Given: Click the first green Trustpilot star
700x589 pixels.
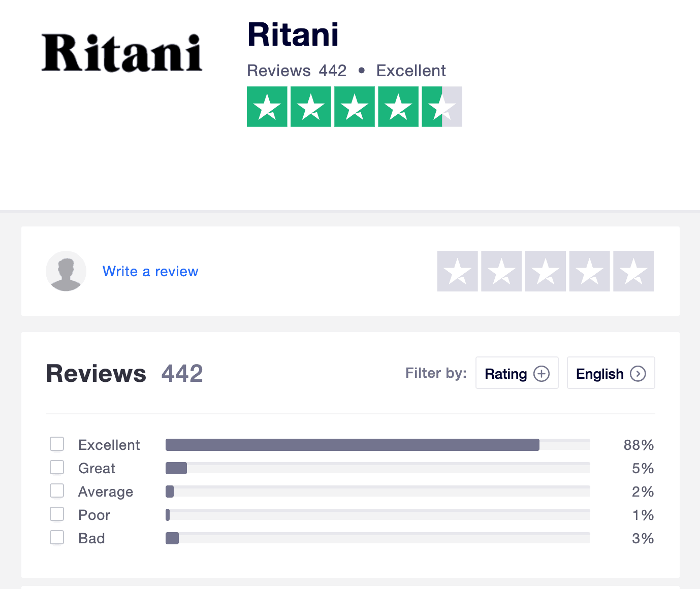Looking at the screenshot, I should (267, 107).
